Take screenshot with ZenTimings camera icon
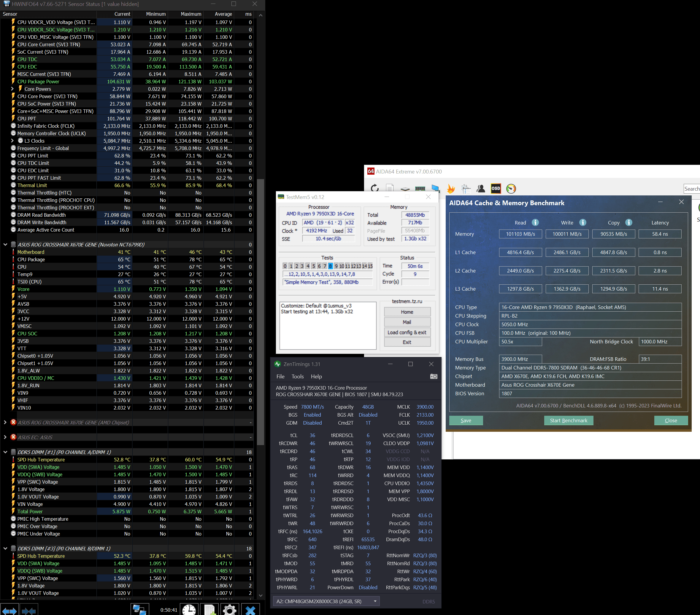Viewport: 700px width, 615px height. [x=433, y=377]
